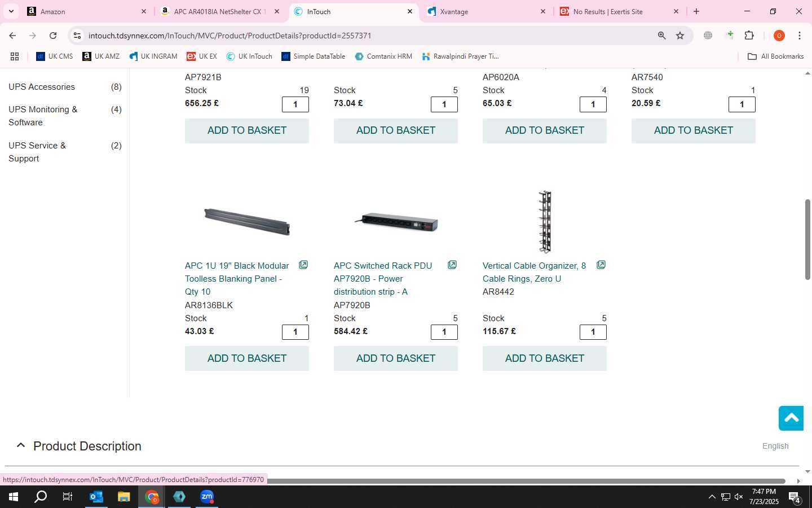Filter by UPS Service & Support category
Screen dimensions: 812x508
(x=37, y=152)
